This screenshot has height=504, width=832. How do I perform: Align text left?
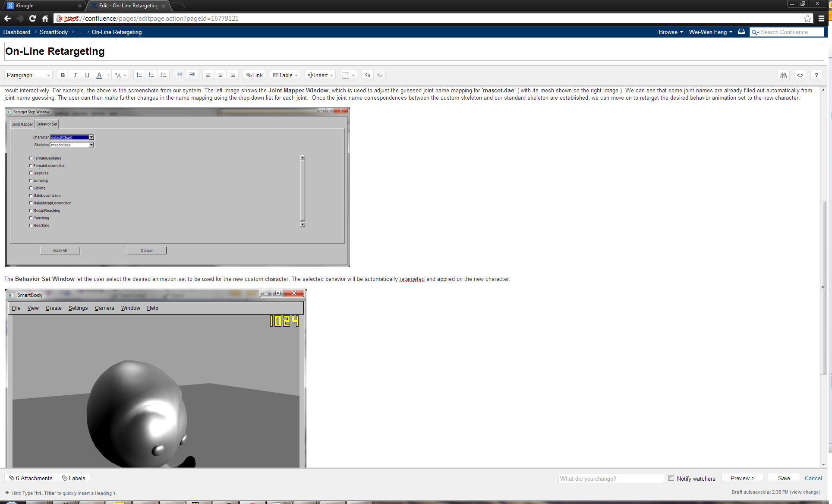click(208, 75)
